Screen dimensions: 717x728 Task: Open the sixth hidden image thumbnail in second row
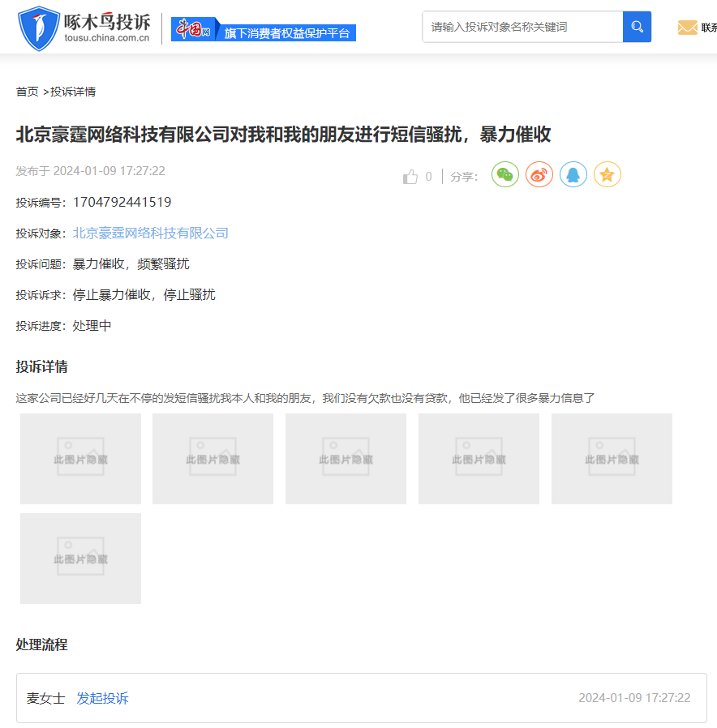[x=80, y=559]
